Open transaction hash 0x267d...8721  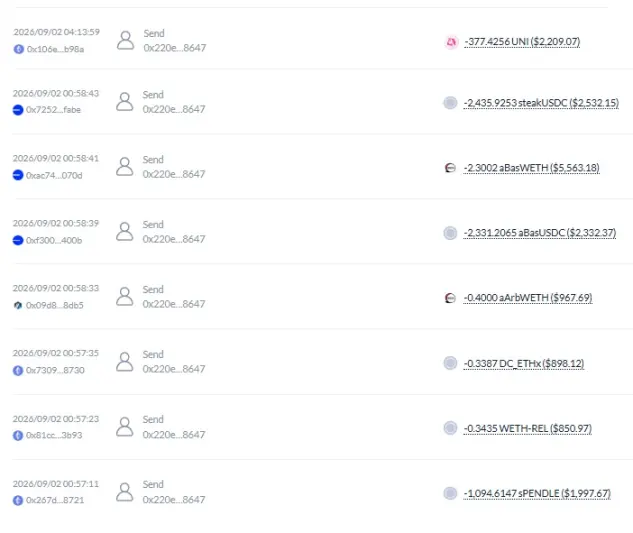pyautogui.click(x=55, y=500)
